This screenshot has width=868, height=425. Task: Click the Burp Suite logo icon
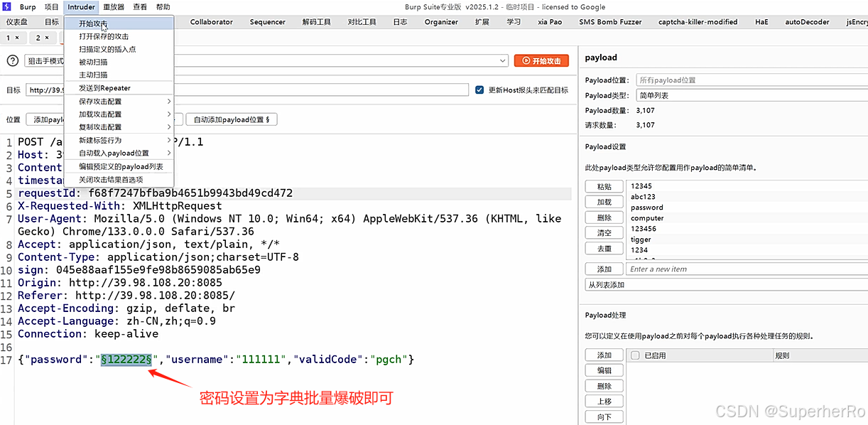[x=6, y=7]
